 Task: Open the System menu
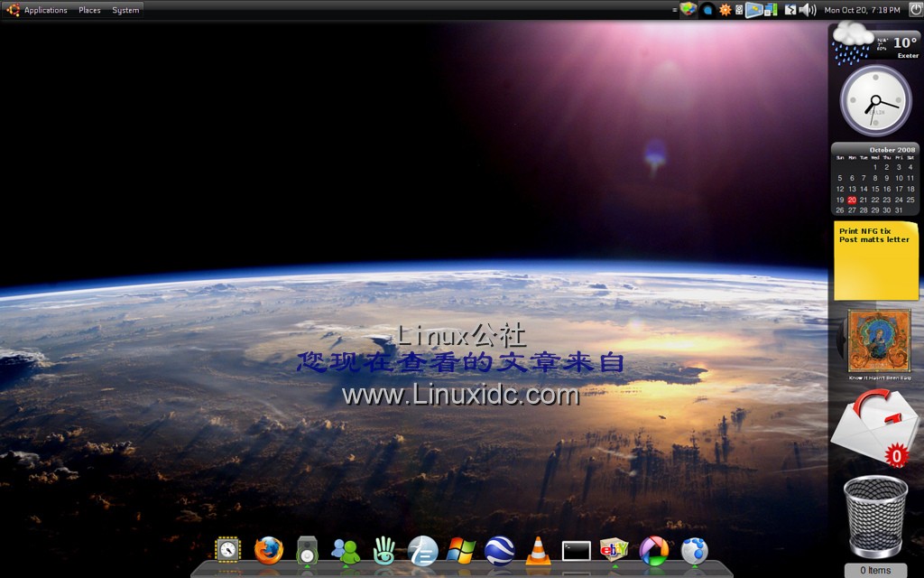pos(125,10)
